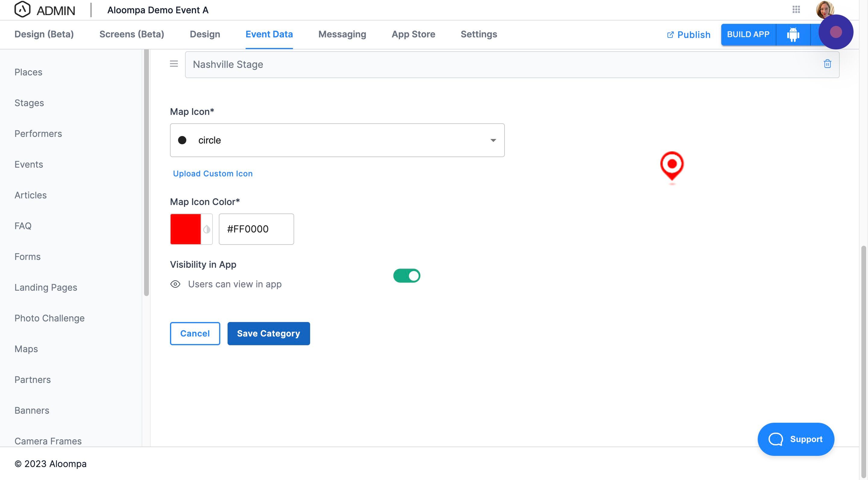Open the Map Icon circle dropdown
Screen dimensions: 868x480
(x=337, y=140)
